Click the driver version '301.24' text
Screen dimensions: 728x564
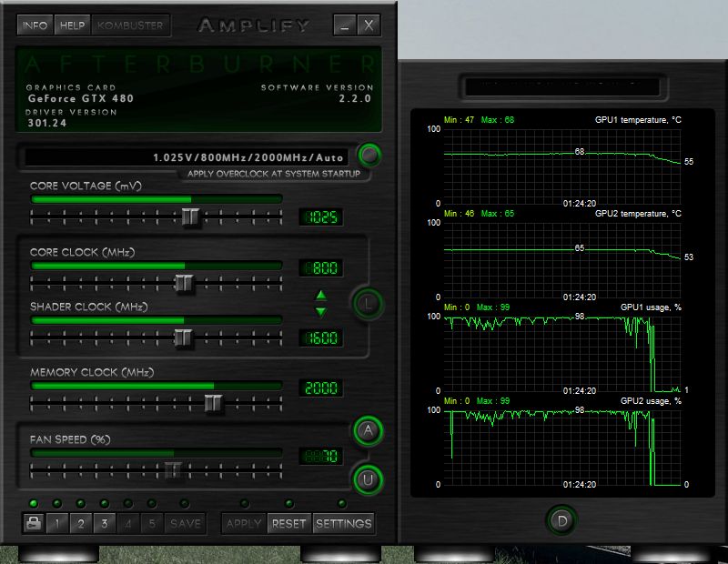click(47, 123)
